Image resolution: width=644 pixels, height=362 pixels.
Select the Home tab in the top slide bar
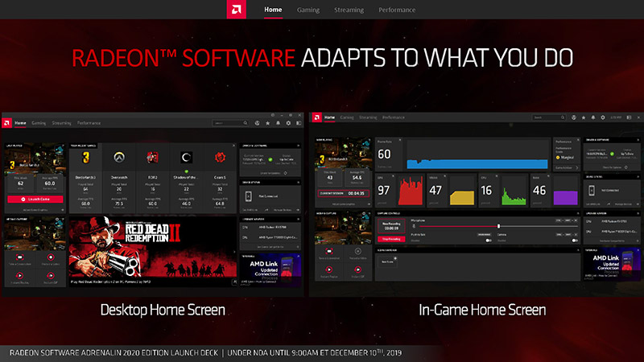273,10
